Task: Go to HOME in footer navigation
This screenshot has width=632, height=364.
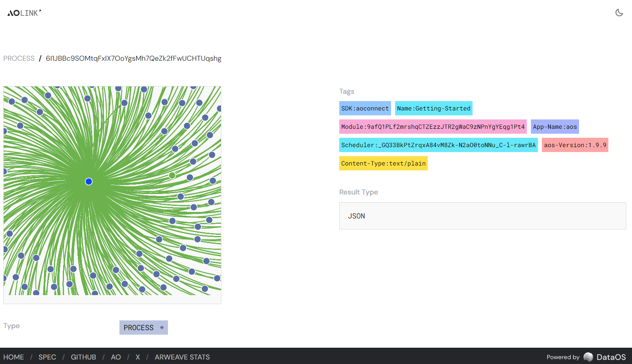Action: (13, 357)
